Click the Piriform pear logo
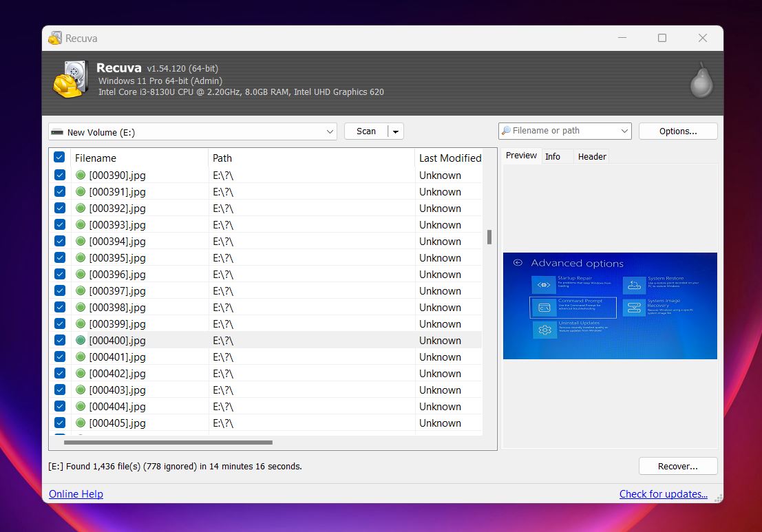 (x=701, y=81)
